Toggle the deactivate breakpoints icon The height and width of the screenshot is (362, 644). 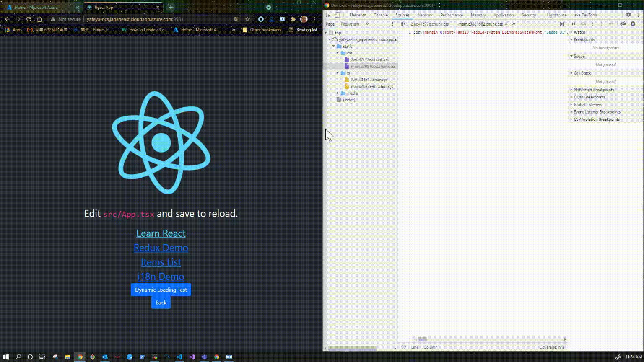point(623,24)
